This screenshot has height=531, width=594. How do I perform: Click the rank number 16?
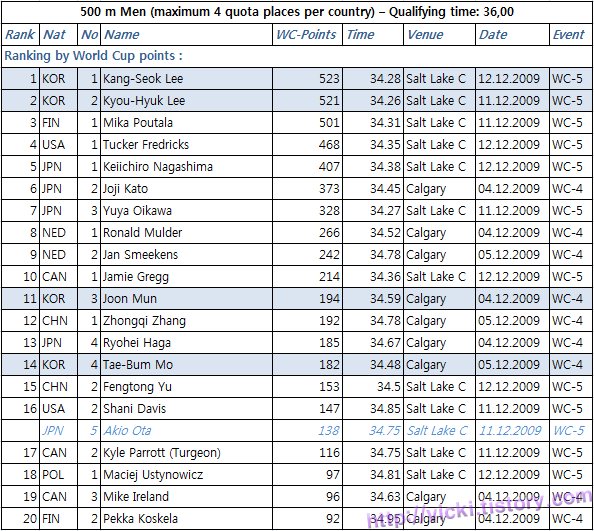pos(30,408)
